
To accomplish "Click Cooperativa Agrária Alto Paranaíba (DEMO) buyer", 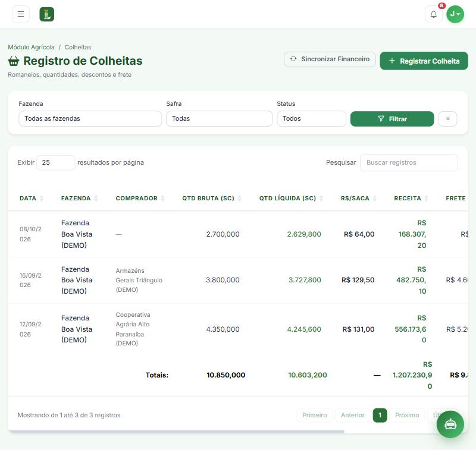I will pyautogui.click(x=133, y=329).
